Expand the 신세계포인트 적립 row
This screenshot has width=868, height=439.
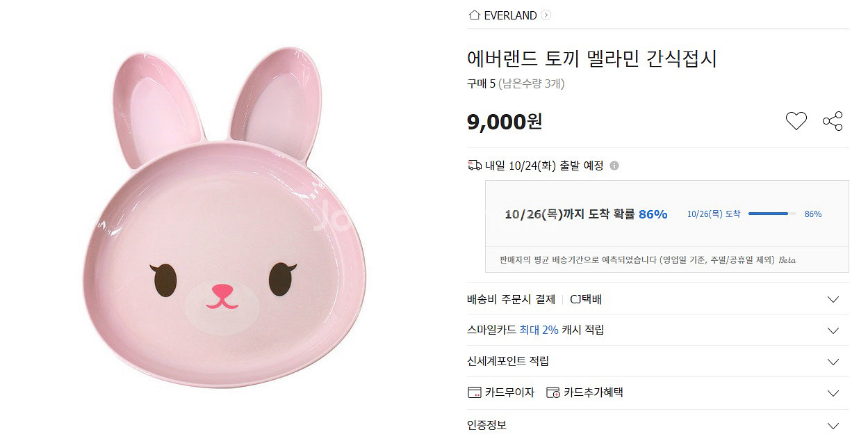point(833,362)
